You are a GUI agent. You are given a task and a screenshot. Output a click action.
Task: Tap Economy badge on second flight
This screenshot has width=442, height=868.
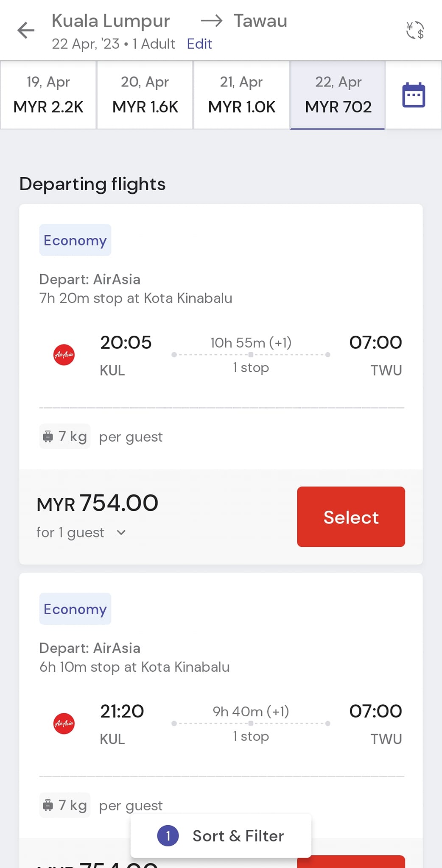[75, 609]
